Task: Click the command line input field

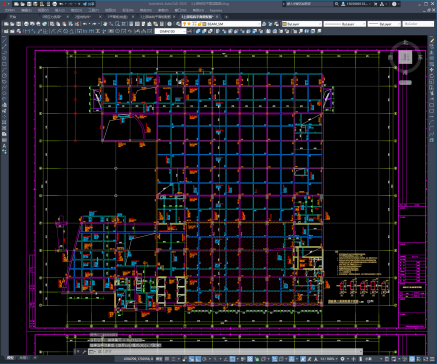Action: pyautogui.click(x=225, y=351)
